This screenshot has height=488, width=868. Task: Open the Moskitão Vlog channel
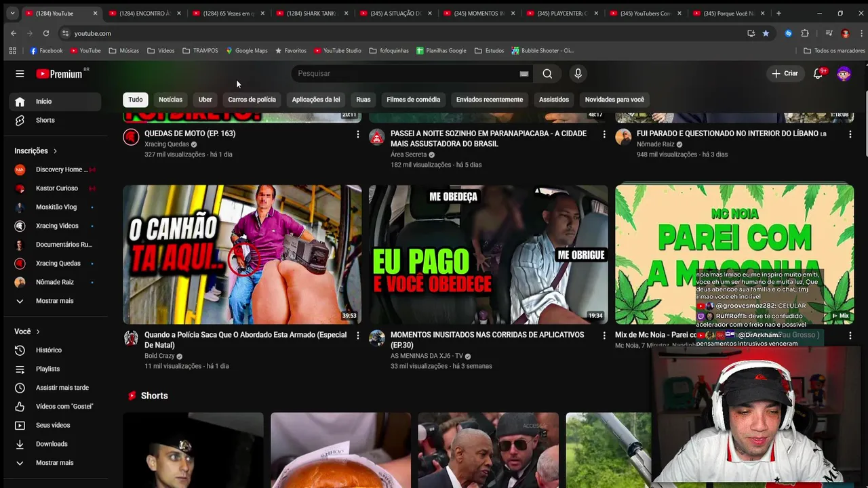(55, 207)
